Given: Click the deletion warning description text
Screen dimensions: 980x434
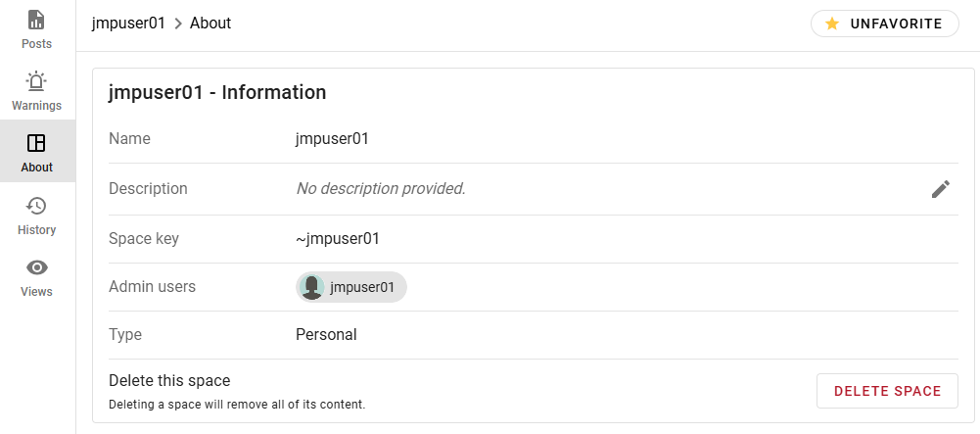Looking at the screenshot, I should [236, 404].
